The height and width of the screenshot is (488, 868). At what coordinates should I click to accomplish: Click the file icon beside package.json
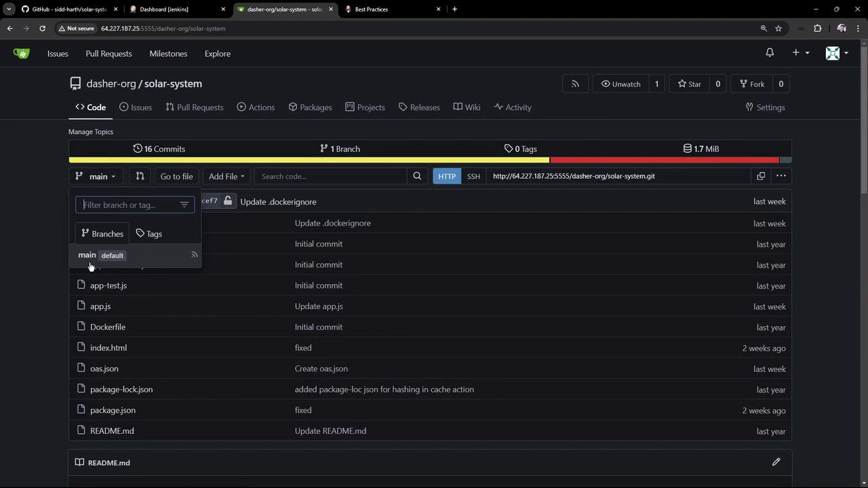coord(81,410)
